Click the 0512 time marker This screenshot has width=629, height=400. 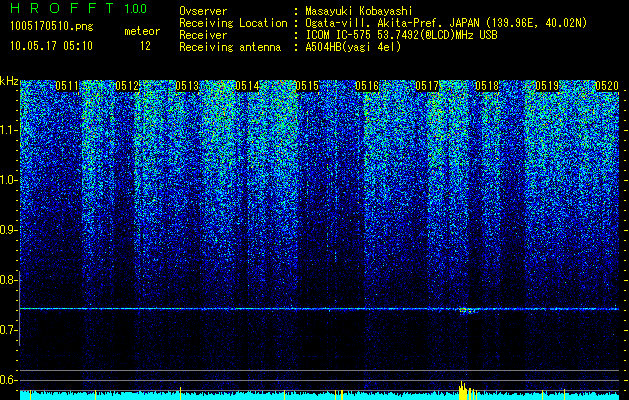tap(127, 85)
